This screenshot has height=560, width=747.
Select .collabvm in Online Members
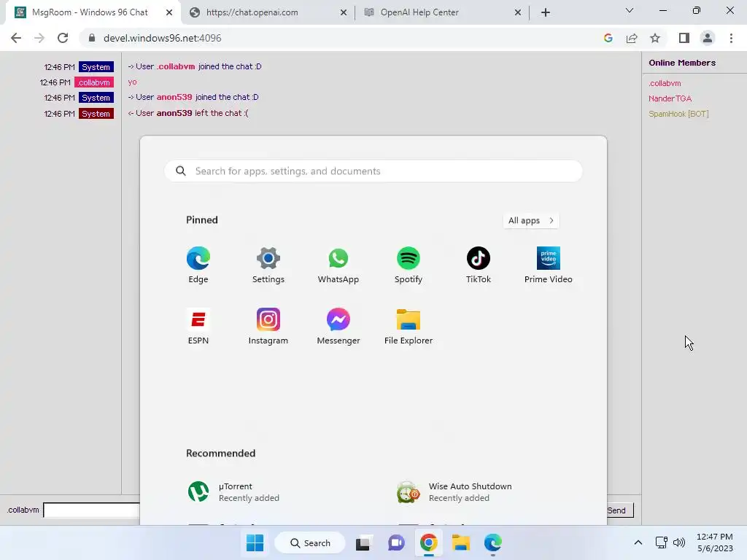665,83
